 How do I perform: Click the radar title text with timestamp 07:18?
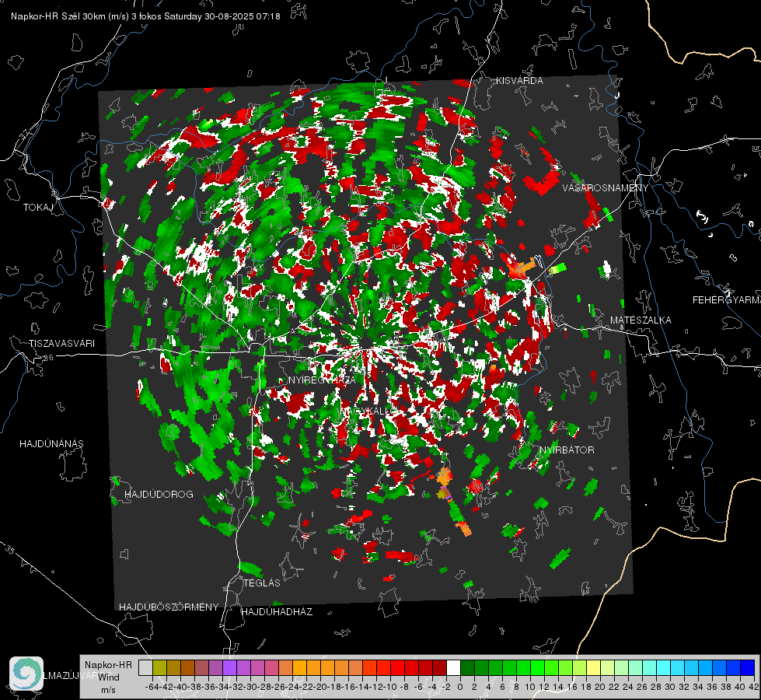coord(145,16)
